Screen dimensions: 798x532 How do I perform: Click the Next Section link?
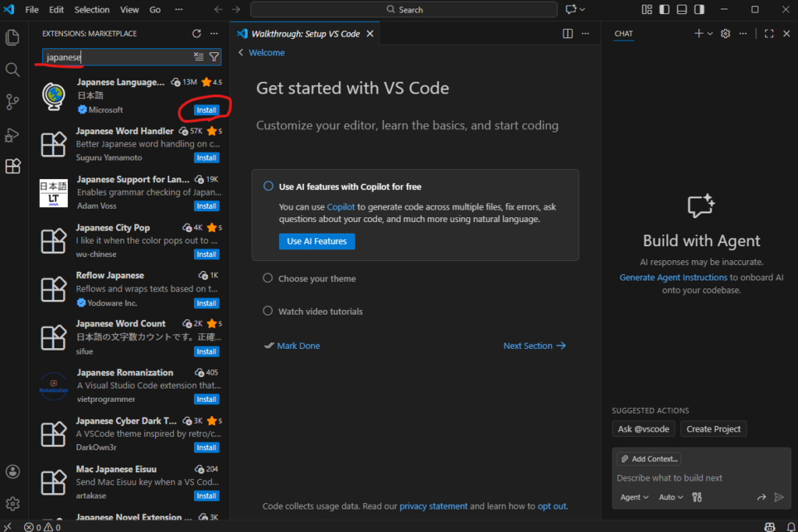(x=534, y=346)
